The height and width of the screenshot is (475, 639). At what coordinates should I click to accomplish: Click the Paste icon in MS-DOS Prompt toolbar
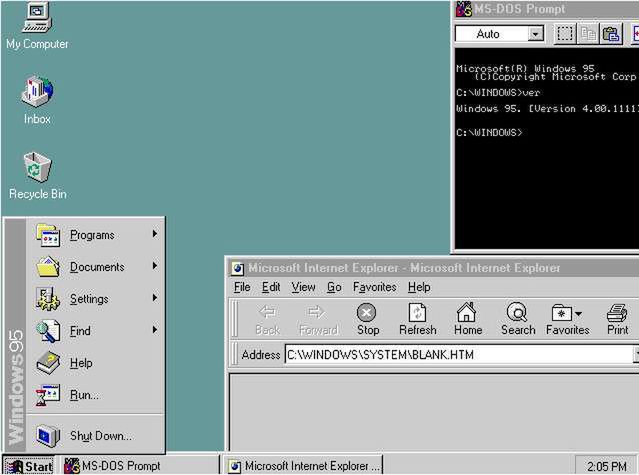pos(611,34)
